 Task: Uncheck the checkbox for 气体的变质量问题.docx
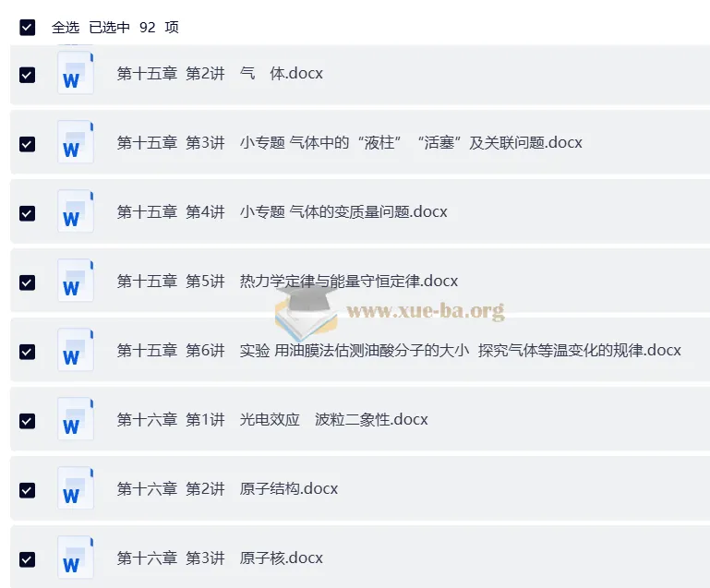(x=27, y=213)
